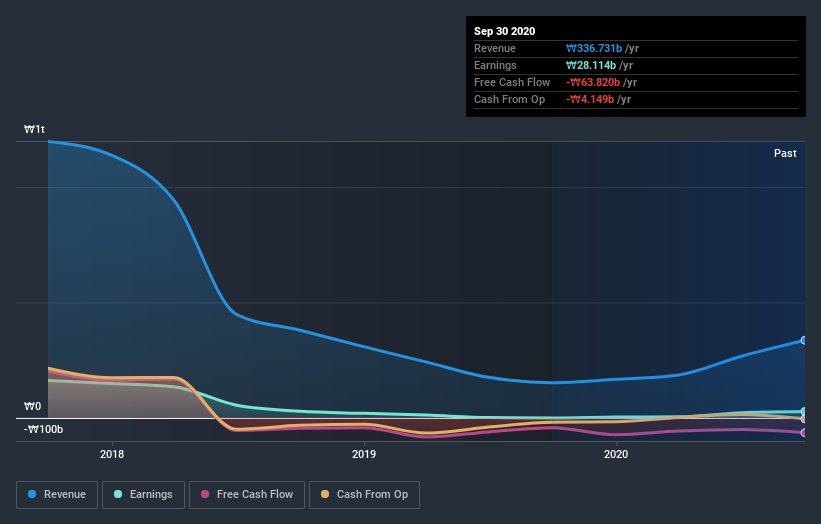Click the Past label in chart
Screen dimensions: 821x524
785,153
